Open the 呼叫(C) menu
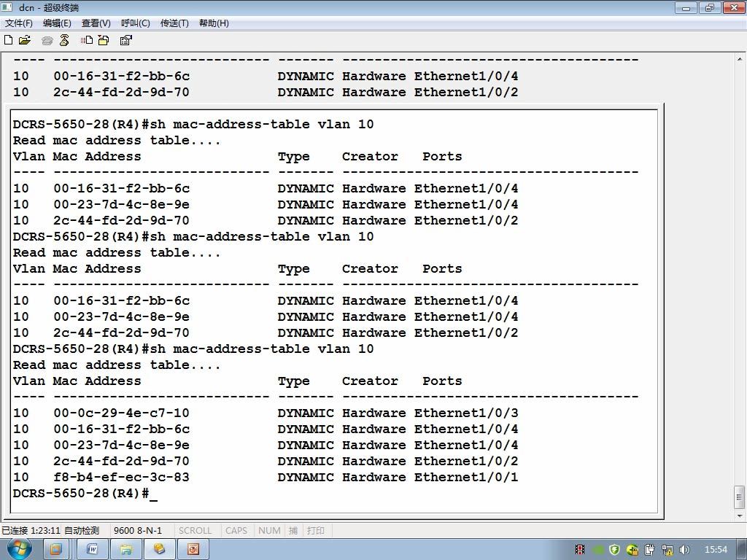 pos(135,23)
